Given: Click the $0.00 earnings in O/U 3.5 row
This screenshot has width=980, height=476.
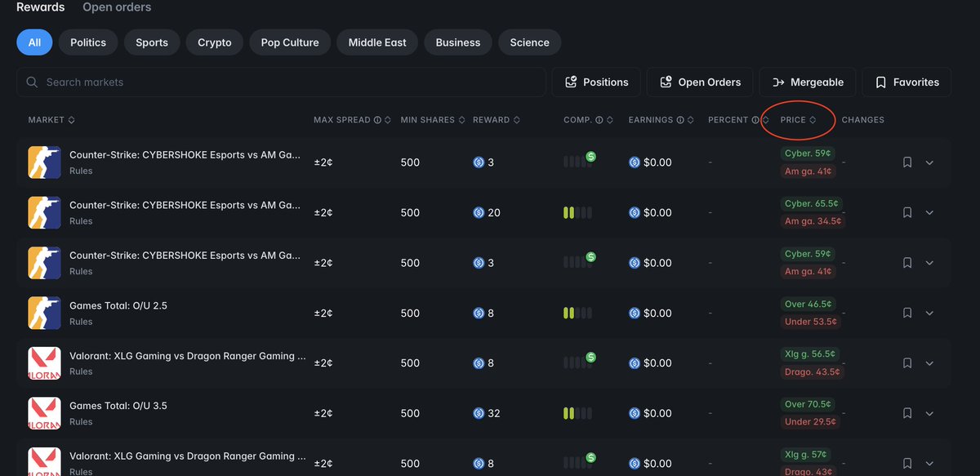Looking at the screenshot, I should pyautogui.click(x=650, y=414).
